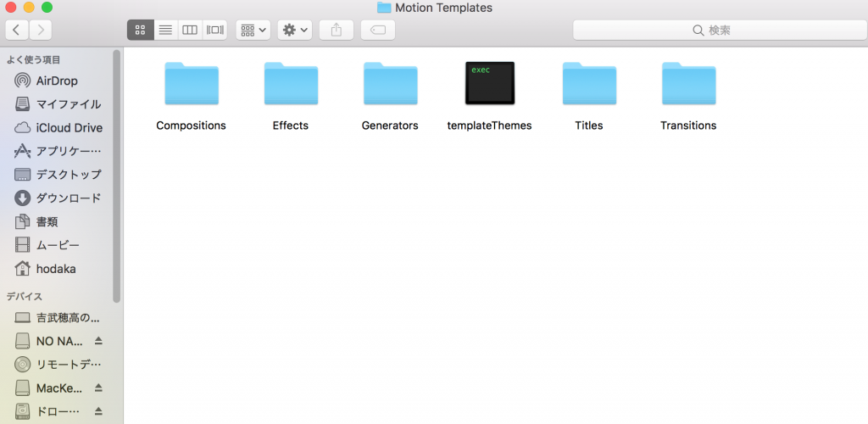Image resolution: width=868 pixels, height=424 pixels.
Task: Switch to column view
Action: [190, 30]
